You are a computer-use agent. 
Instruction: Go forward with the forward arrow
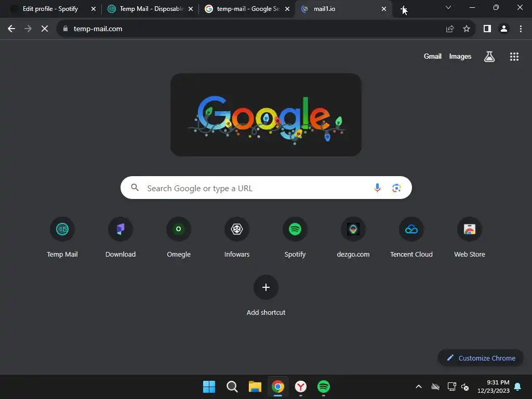[28, 29]
